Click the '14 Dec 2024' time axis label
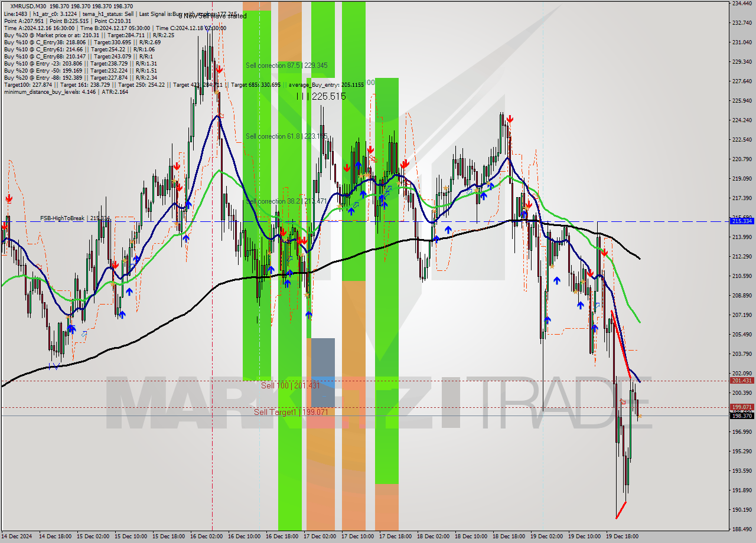Image resolution: width=756 pixels, height=543 pixels. (18, 537)
